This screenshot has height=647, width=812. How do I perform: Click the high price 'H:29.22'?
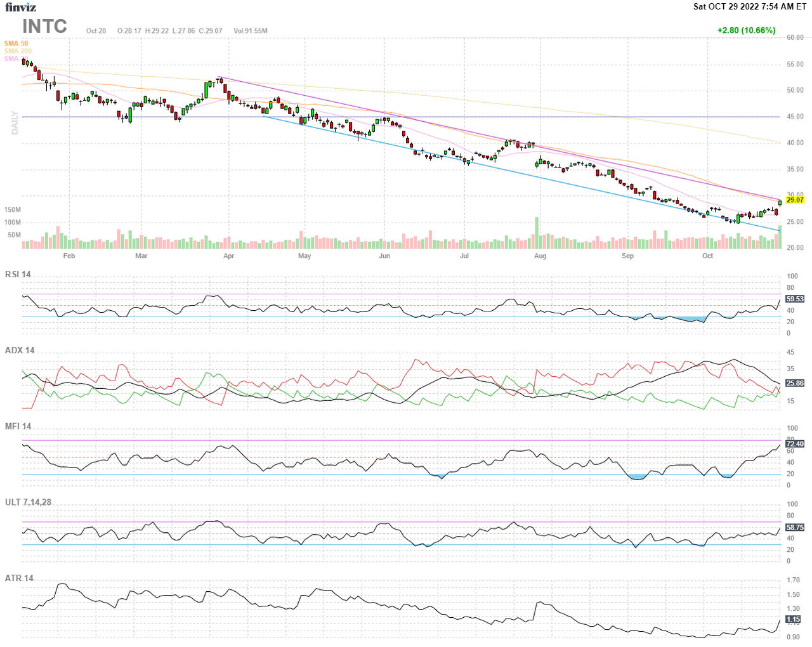[x=157, y=30]
